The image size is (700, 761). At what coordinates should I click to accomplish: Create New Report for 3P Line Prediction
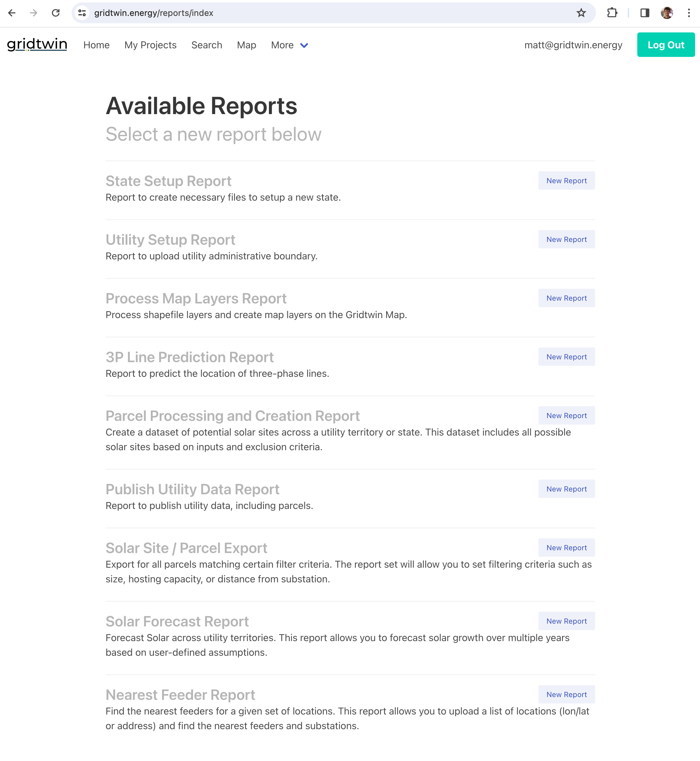point(566,357)
